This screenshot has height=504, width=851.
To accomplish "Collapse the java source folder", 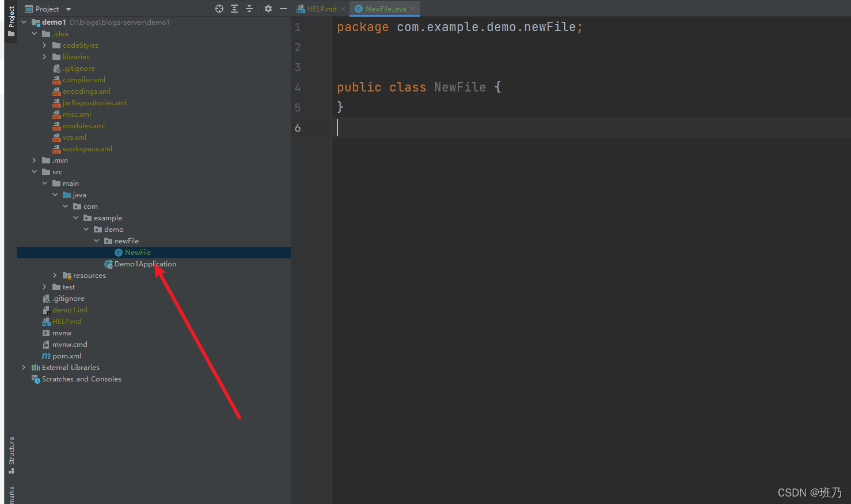I will 55,194.
